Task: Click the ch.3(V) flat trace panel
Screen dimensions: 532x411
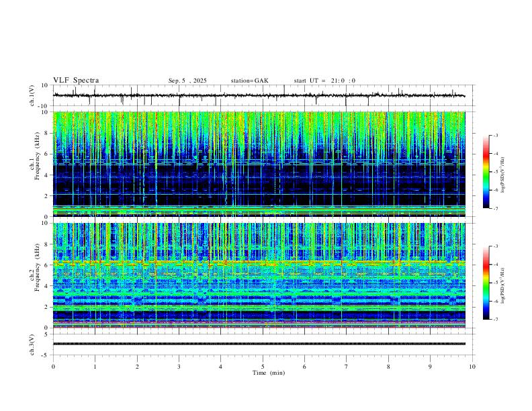Action: click(263, 345)
